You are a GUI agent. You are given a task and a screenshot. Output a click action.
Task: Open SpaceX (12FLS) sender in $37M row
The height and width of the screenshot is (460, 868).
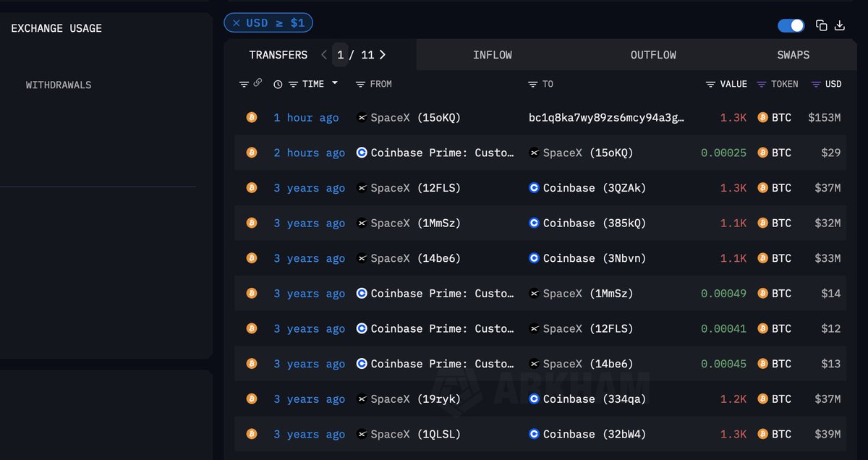[x=416, y=188]
